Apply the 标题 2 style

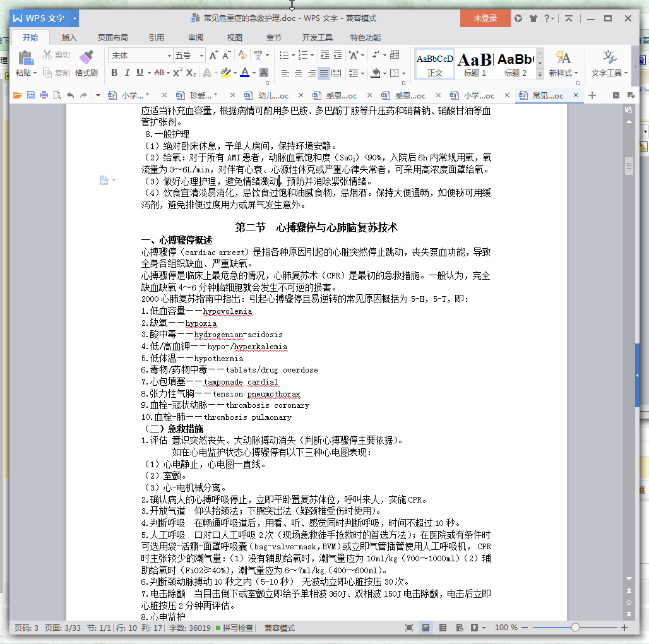(x=515, y=63)
